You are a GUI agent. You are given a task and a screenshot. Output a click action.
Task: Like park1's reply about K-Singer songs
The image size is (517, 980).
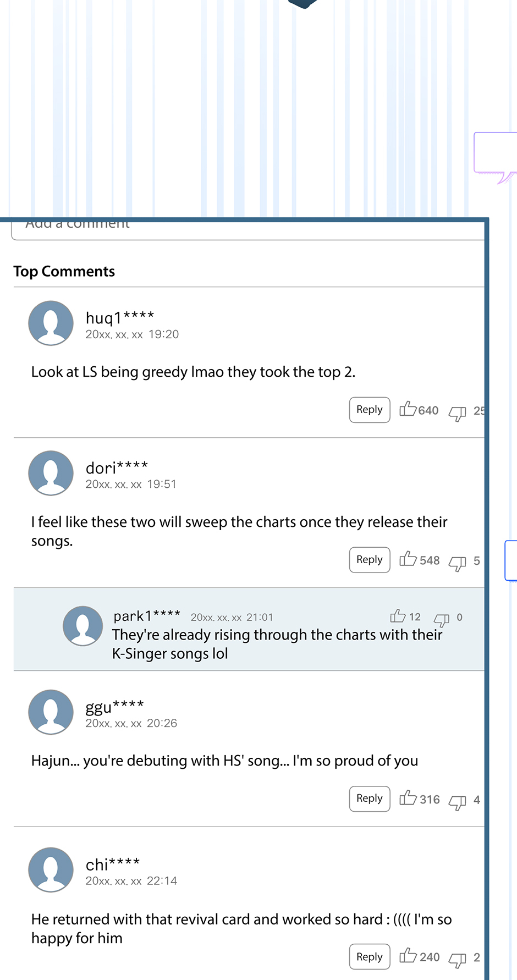click(398, 616)
